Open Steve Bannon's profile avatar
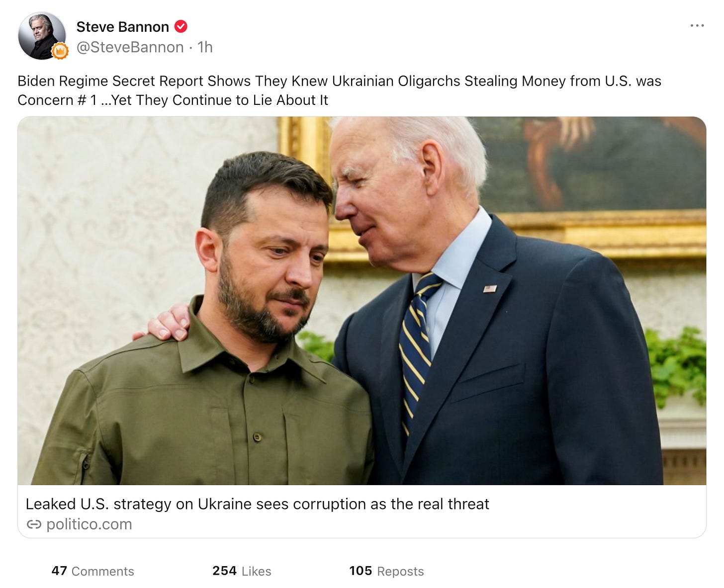The width and height of the screenshot is (724, 588). coord(42,36)
